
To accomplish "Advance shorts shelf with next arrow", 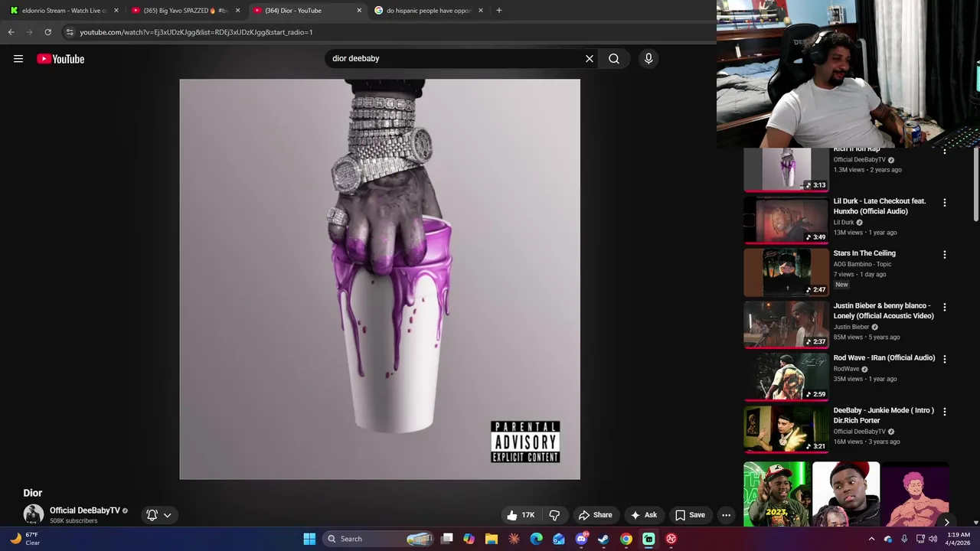I will (x=946, y=522).
